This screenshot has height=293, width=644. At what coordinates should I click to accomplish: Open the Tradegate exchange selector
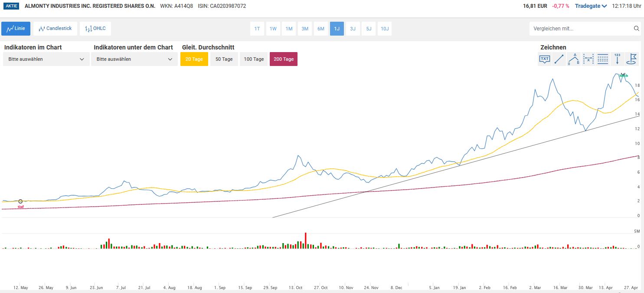pos(590,6)
